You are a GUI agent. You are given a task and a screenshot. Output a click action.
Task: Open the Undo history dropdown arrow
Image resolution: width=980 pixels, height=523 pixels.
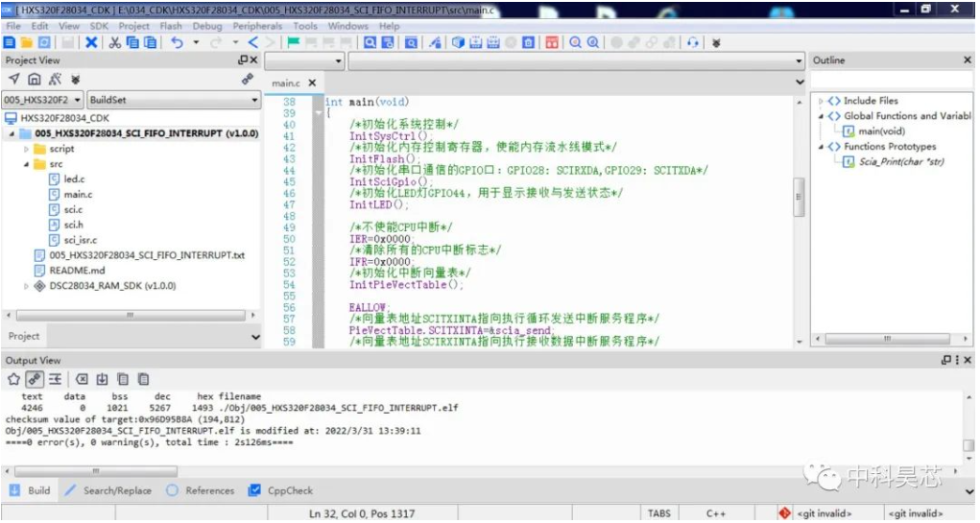pos(196,42)
